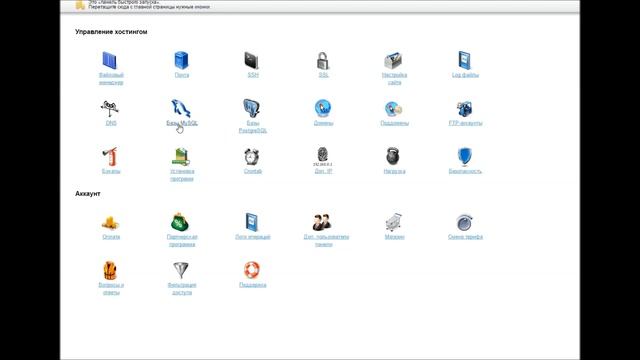Open the Log files book icon
Image resolution: width=640 pixels, height=360 pixels.
[x=464, y=60]
